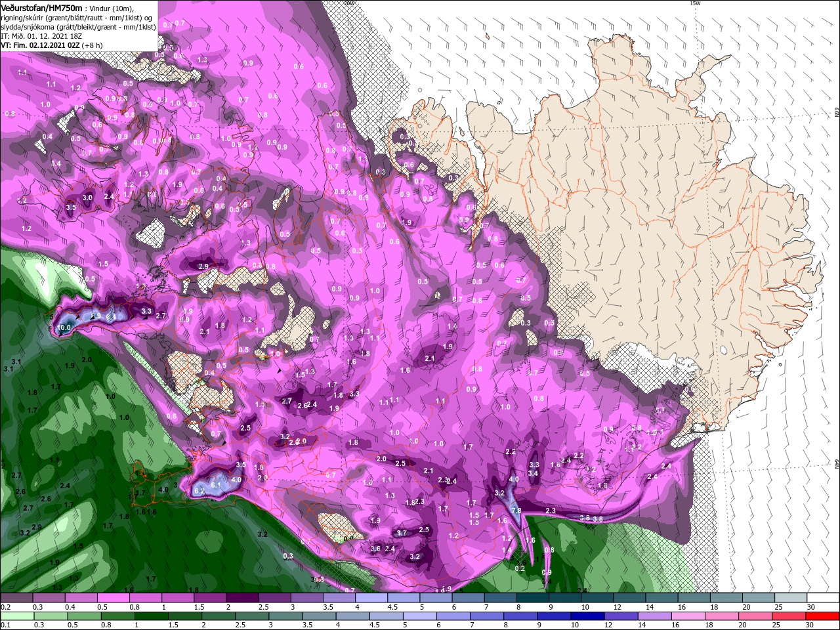Click the '6.2' precipitation value on the map
This screenshot has width=840, height=630.
click(200, 491)
